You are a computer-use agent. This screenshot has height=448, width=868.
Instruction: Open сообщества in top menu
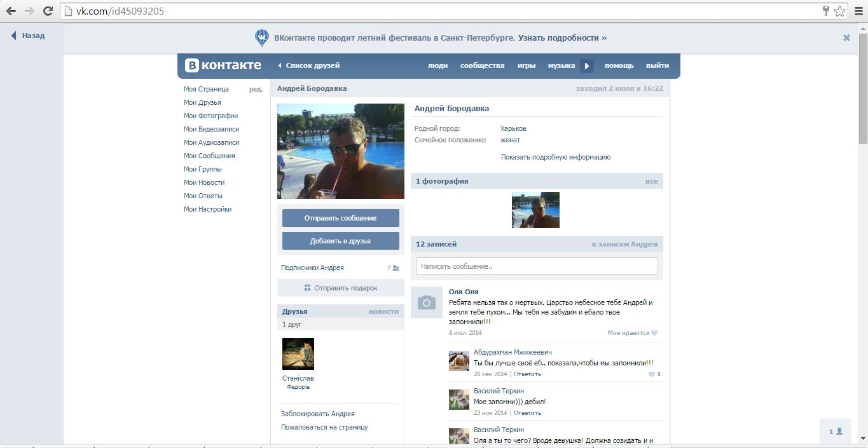pos(482,65)
